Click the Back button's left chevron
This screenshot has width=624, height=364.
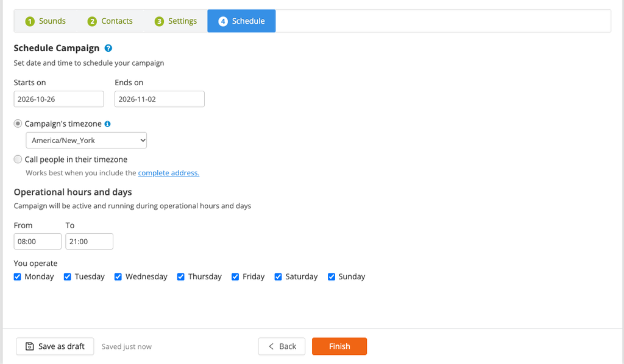[271, 346]
